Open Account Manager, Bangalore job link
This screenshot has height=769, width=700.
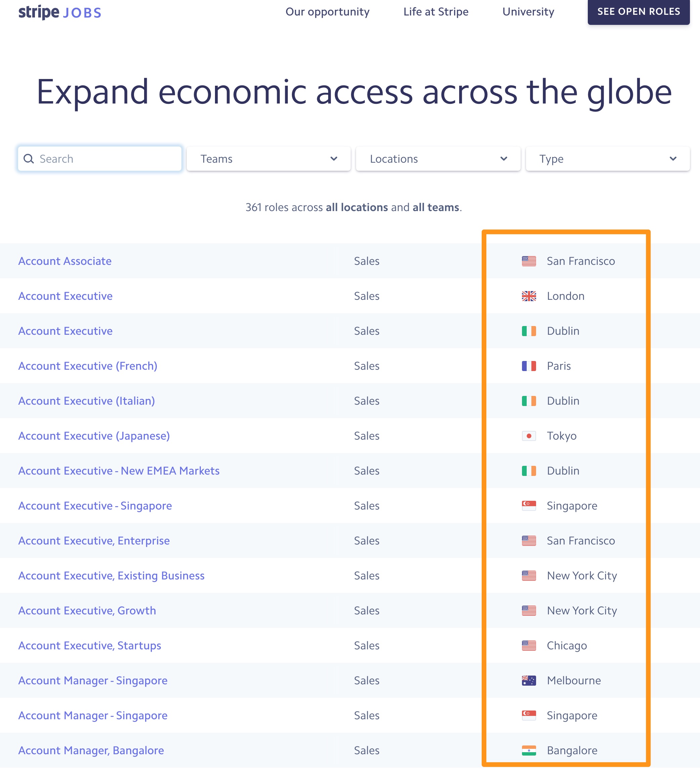(91, 750)
